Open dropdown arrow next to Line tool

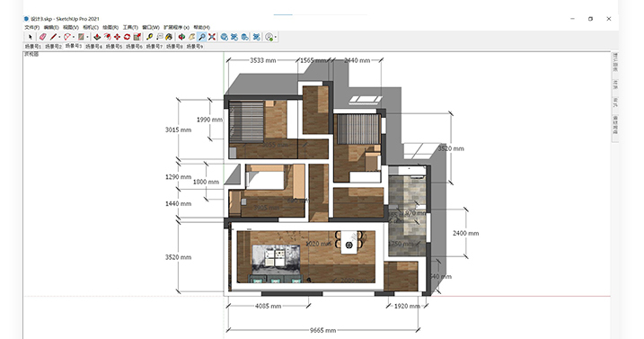click(59, 37)
